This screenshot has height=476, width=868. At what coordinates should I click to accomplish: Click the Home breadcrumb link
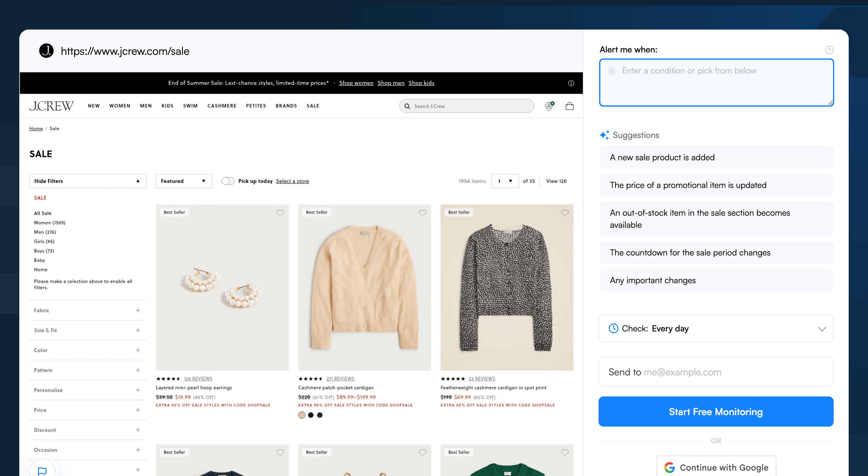(36, 128)
